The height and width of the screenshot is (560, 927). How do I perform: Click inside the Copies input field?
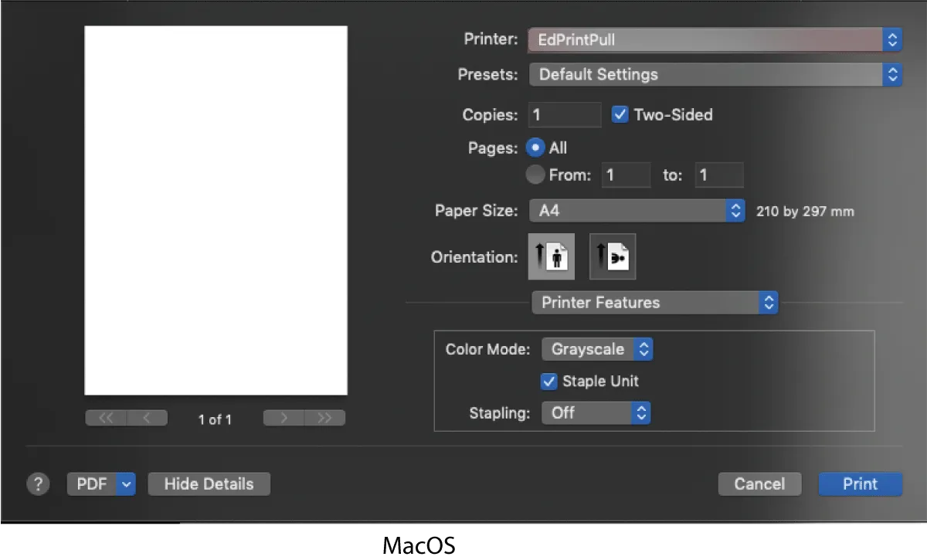(x=564, y=114)
